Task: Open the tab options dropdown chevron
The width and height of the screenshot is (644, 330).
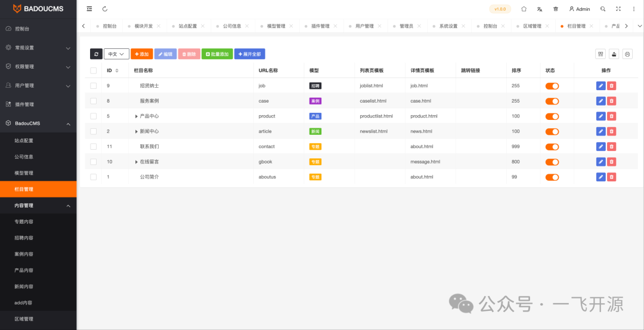Action: pos(639,26)
